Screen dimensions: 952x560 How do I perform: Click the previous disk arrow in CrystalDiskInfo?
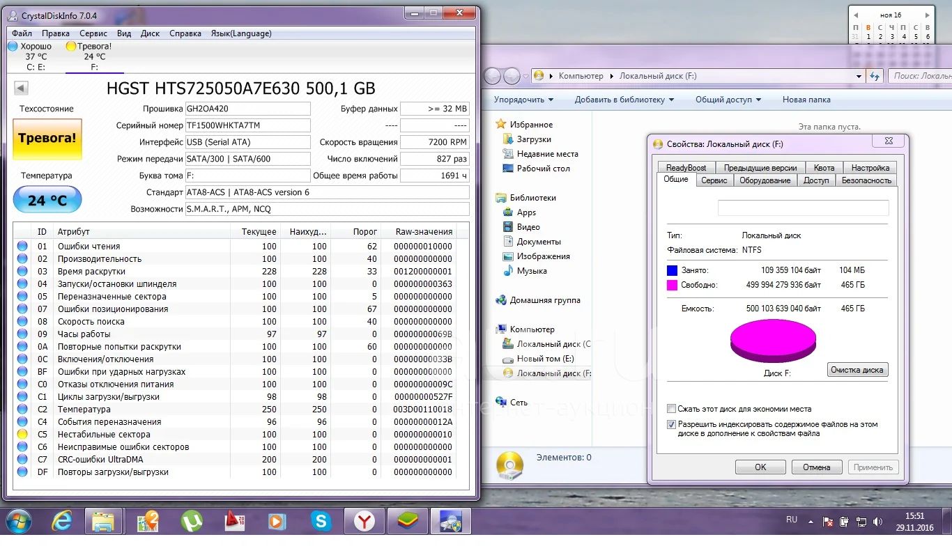coord(21,88)
